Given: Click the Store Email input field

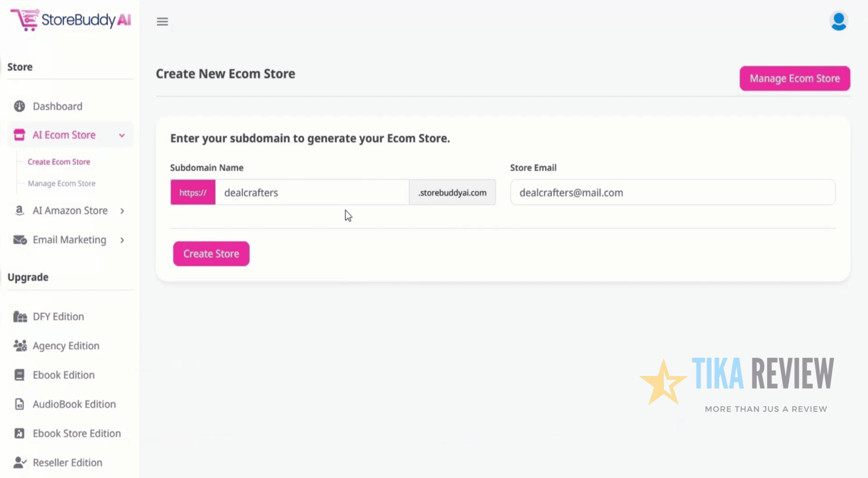Looking at the screenshot, I should (673, 192).
